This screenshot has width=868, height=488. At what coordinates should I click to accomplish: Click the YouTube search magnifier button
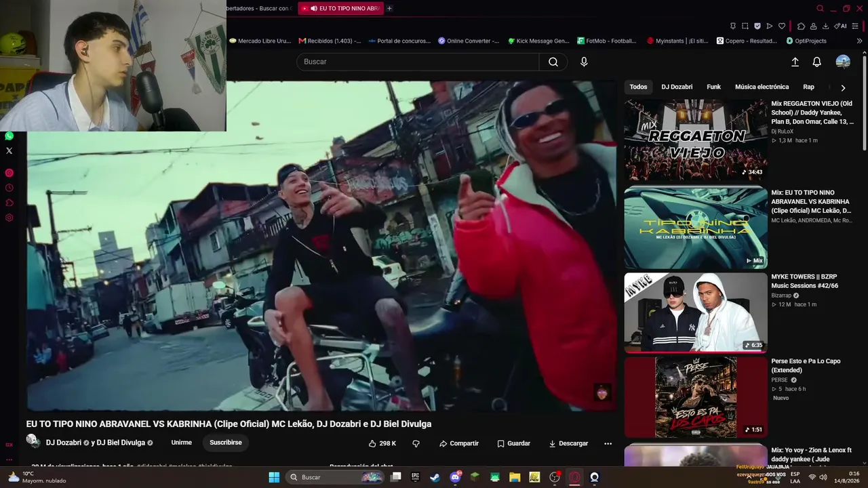click(553, 62)
